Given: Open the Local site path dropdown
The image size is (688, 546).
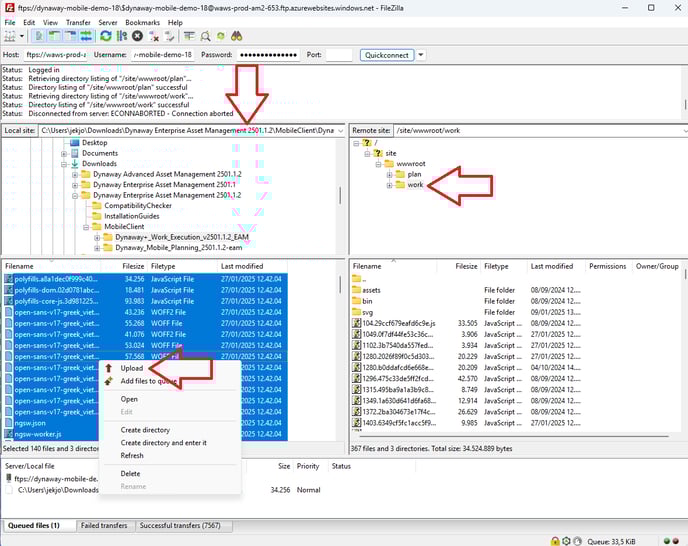Looking at the screenshot, I should [340, 131].
